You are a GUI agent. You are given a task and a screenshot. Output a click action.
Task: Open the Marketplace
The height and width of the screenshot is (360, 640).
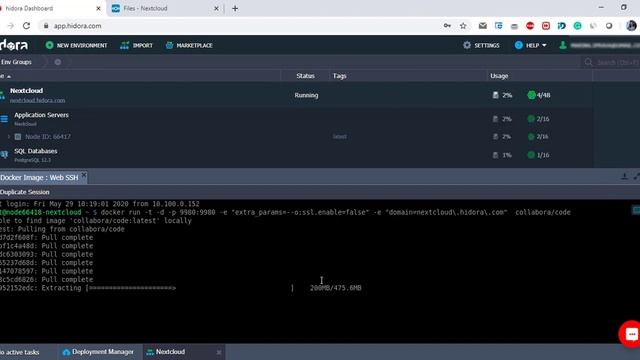[189, 45]
